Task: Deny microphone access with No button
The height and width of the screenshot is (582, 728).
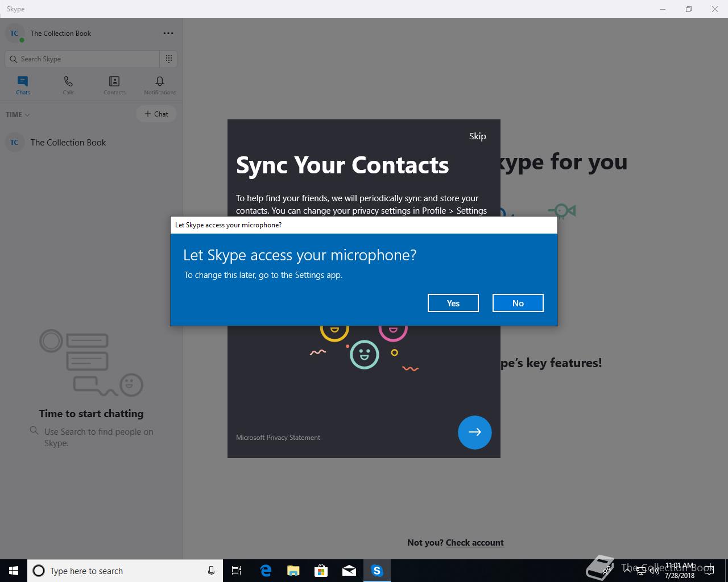Action: pyautogui.click(x=518, y=303)
